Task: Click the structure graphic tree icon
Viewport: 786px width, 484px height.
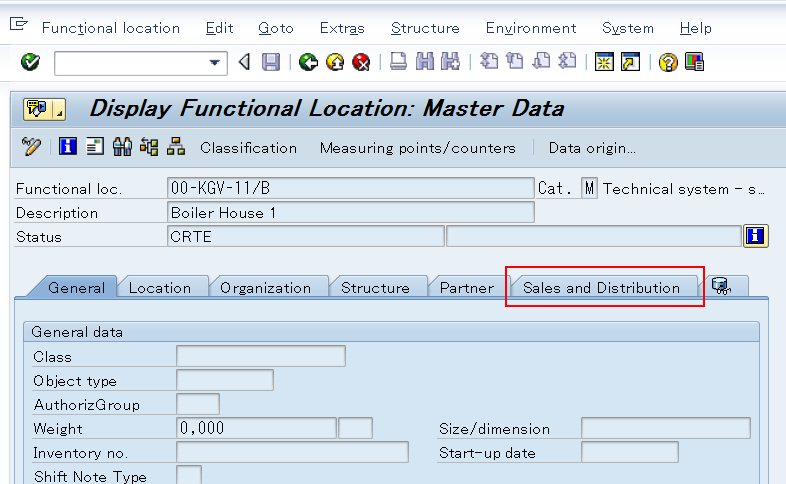Action: click(176, 146)
